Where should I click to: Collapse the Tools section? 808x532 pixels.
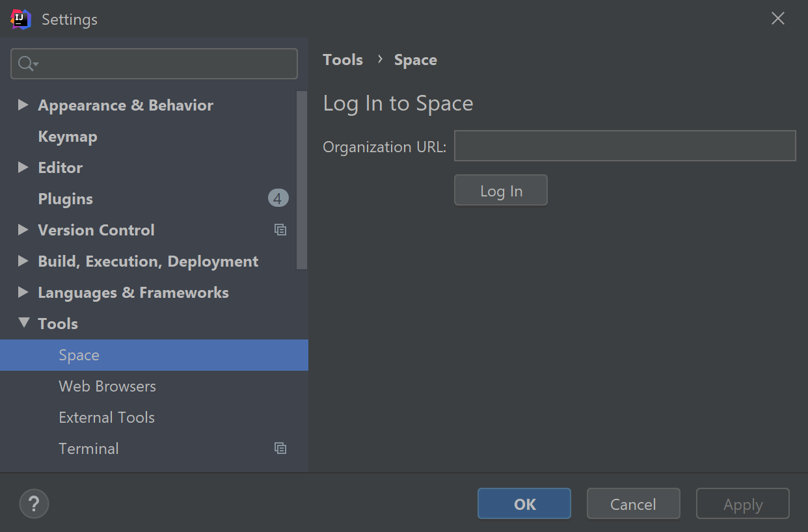tap(23, 323)
